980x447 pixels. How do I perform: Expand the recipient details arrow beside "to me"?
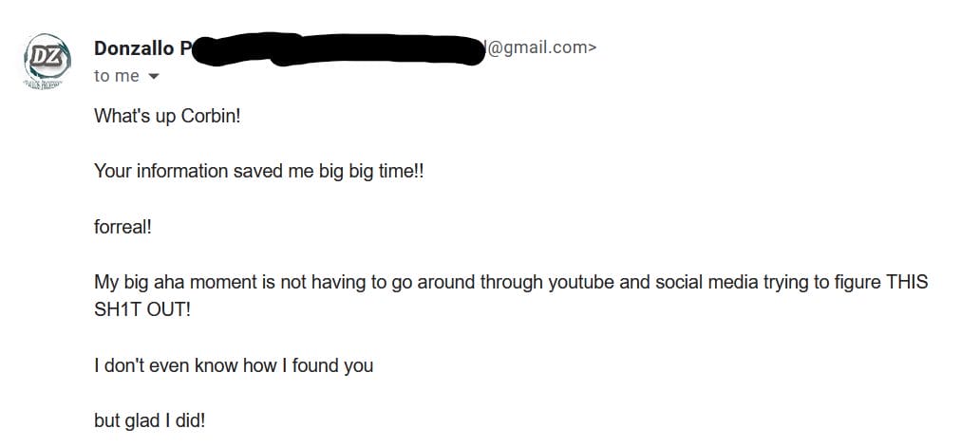pos(154,77)
